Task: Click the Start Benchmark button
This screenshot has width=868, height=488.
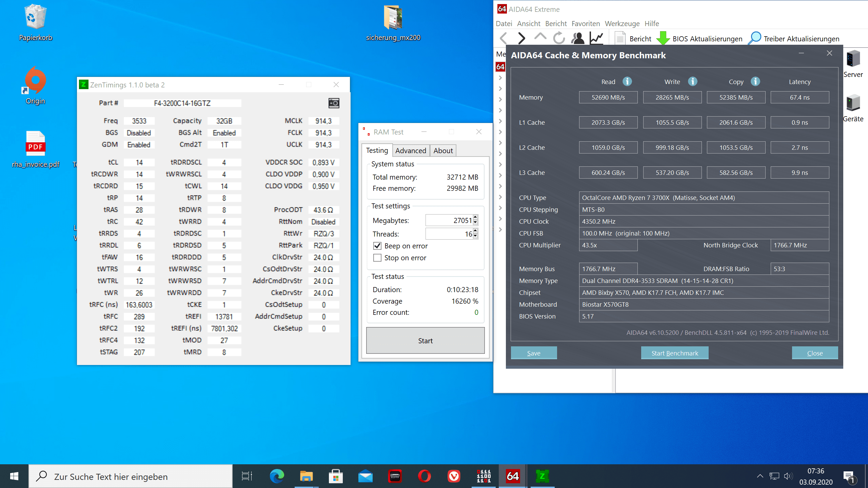Action: pos(675,353)
